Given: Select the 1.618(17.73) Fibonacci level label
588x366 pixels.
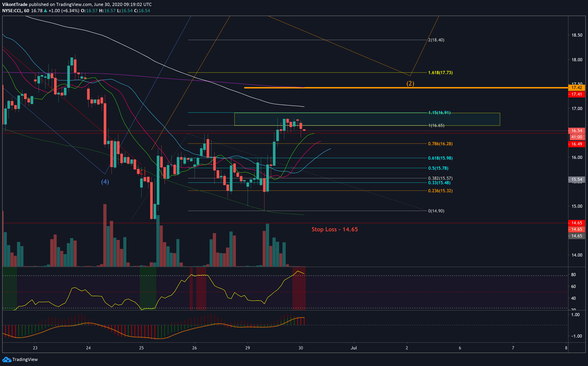Looking at the screenshot, I should (x=440, y=73).
